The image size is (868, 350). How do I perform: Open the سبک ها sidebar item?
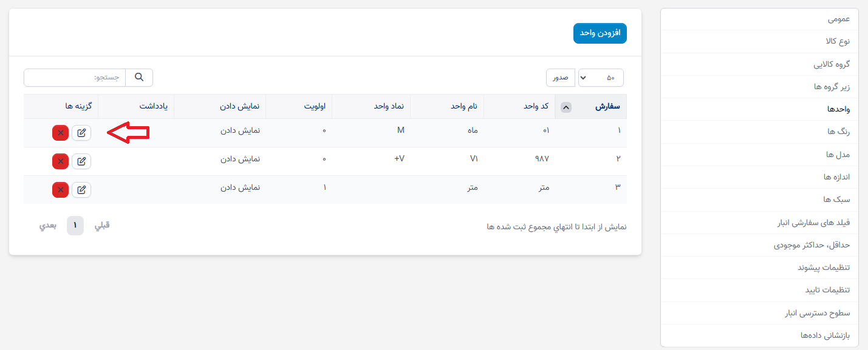pos(759,200)
